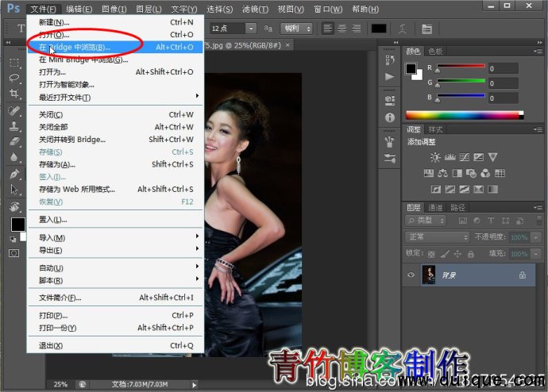Click the Create Warped Text icon
Image resolution: width=548 pixels, height=392 pixels.
(x=403, y=29)
